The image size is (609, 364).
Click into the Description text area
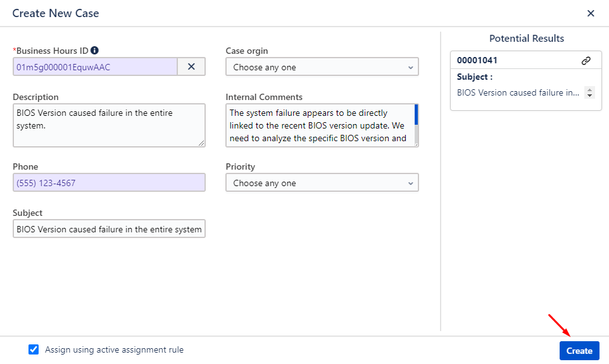(x=109, y=125)
